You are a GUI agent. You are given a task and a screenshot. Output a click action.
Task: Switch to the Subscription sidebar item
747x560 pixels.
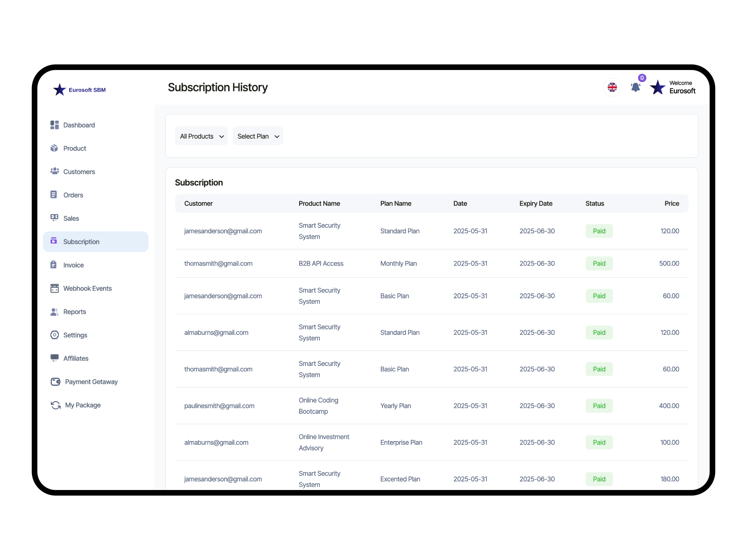coord(81,241)
